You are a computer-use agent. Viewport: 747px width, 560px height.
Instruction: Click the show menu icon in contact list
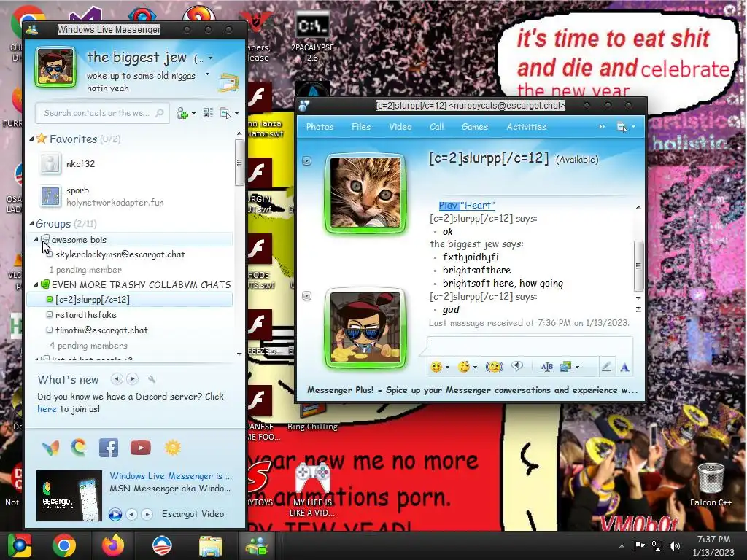point(225,113)
